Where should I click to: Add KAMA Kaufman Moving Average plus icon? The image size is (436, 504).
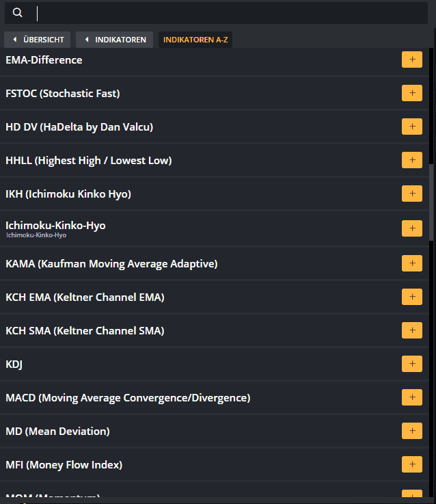click(x=412, y=263)
